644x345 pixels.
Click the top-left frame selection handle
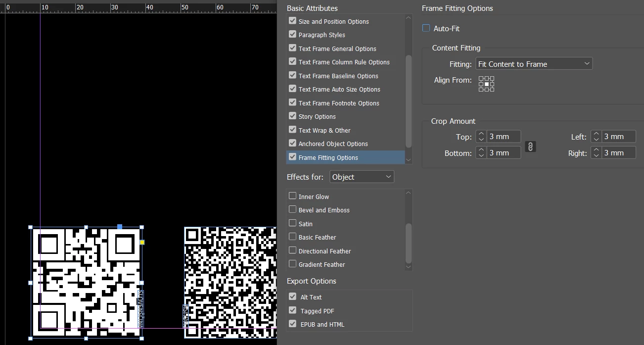(31, 227)
